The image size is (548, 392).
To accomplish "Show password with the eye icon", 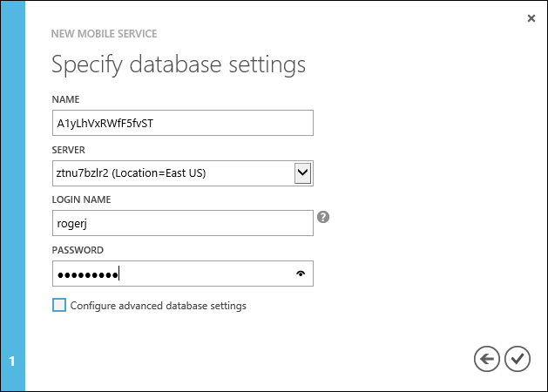I will 301,274.
